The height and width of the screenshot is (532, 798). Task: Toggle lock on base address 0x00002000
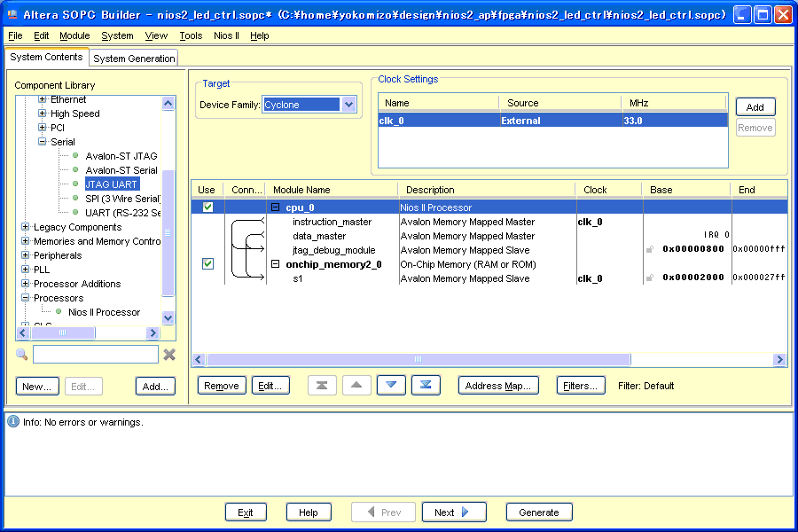tap(650, 278)
